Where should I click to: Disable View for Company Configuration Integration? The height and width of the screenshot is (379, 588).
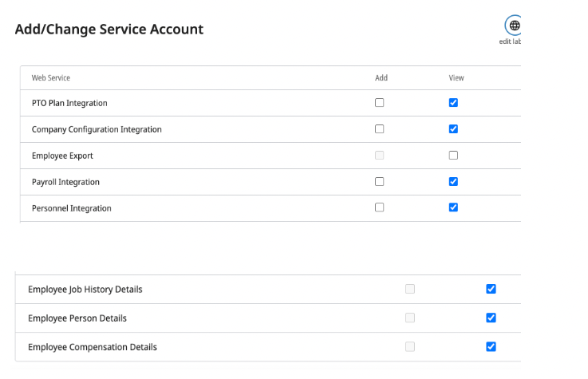coord(453,129)
